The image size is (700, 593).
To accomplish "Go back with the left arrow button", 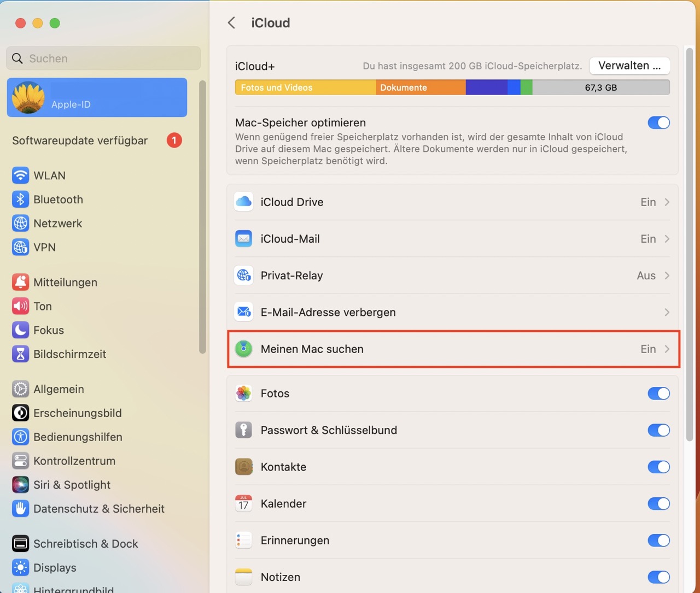I will [x=232, y=23].
